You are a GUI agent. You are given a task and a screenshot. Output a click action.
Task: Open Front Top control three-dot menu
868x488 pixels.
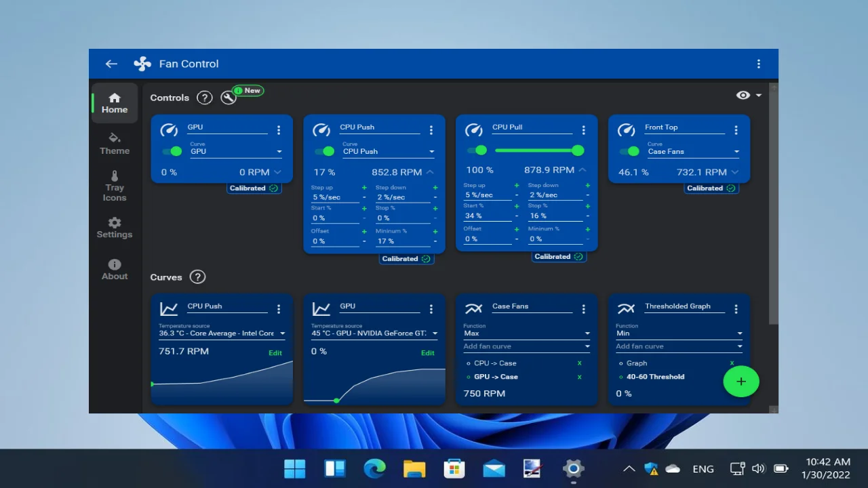click(x=736, y=130)
